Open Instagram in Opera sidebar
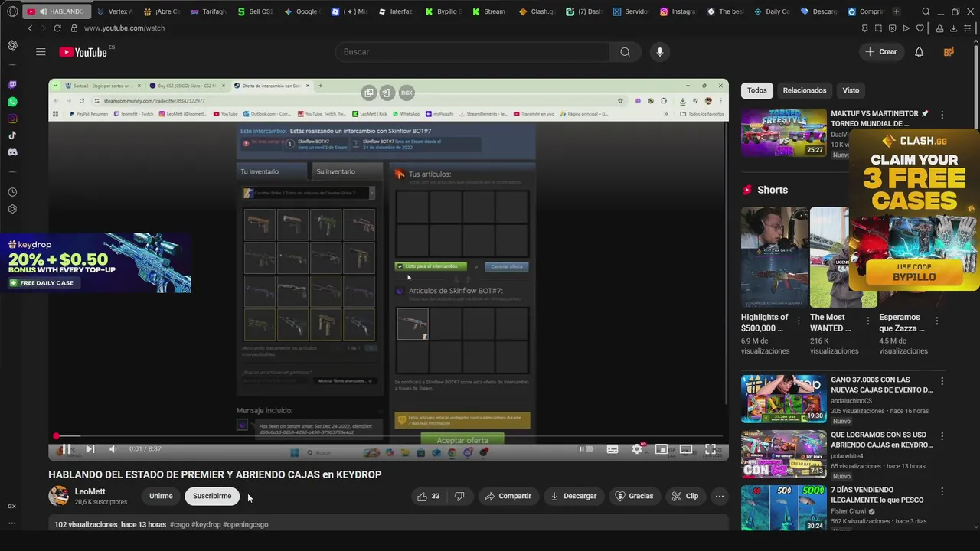 tap(12, 119)
